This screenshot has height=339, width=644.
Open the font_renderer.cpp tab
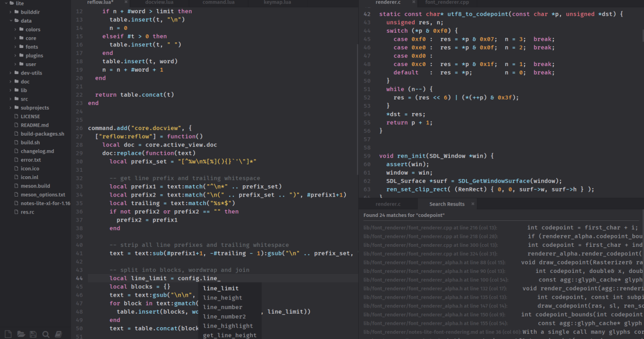tap(447, 3)
